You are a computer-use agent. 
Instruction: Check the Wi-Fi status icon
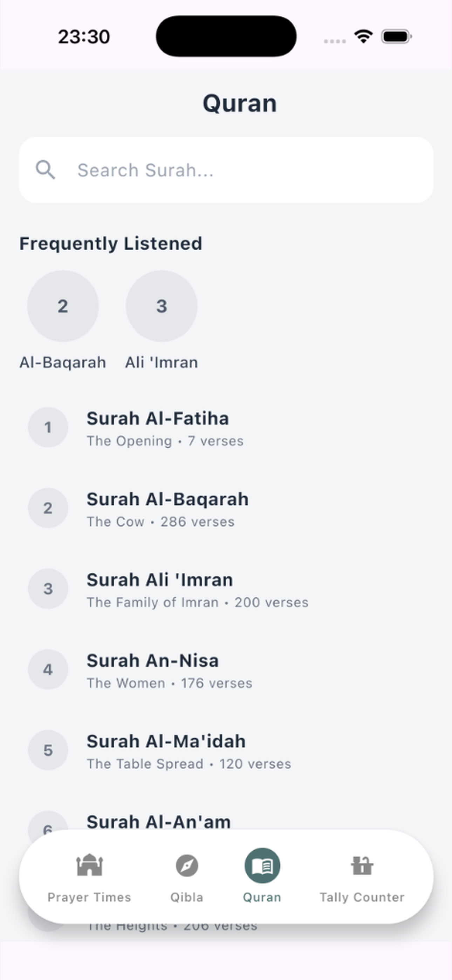[363, 36]
